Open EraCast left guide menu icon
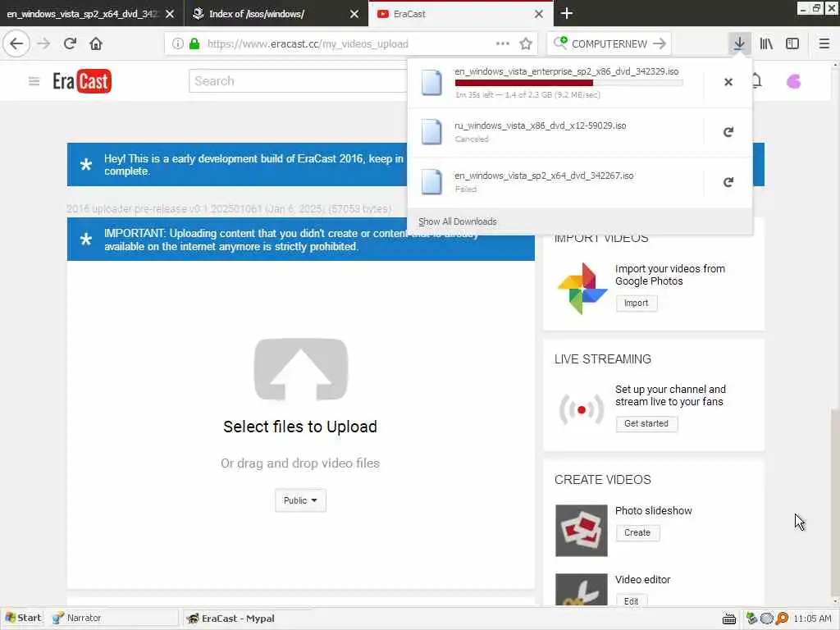 (34, 81)
